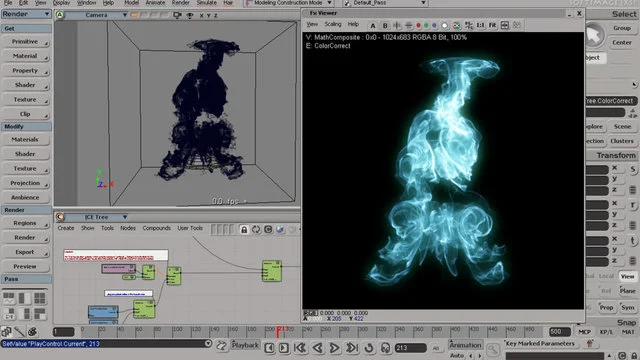640x360 pixels.
Task: Click the end frame field showing 500
Action: click(x=560, y=332)
